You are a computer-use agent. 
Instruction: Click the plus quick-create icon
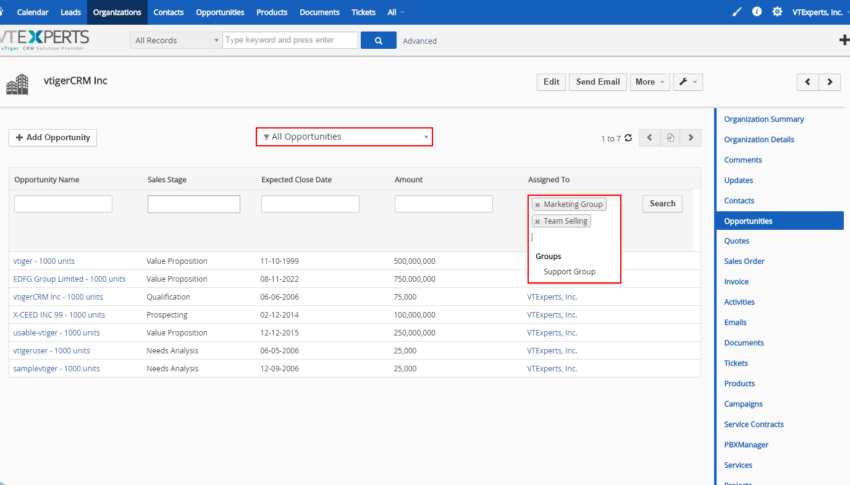[x=844, y=40]
